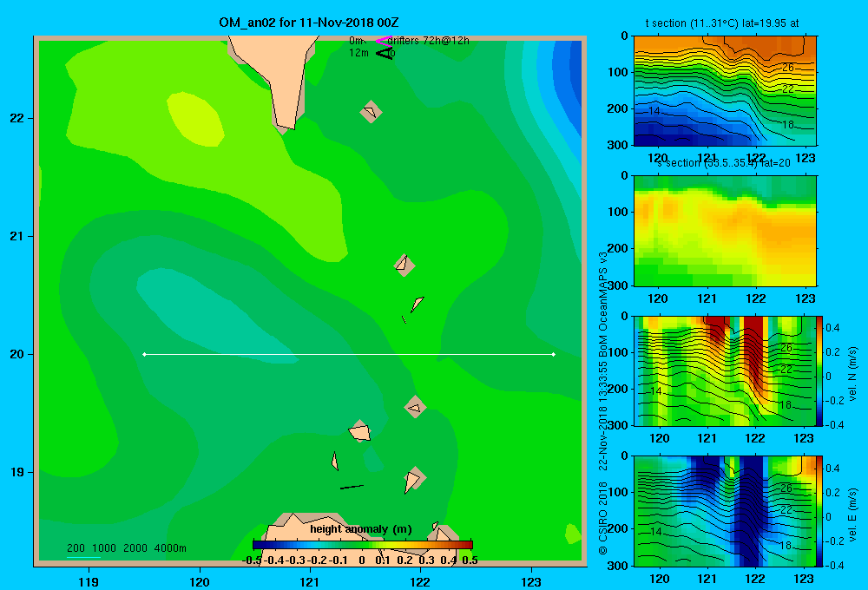This screenshot has width=868, height=590.
Task: Click the vel. N velocity color scale
Action: [x=820, y=370]
